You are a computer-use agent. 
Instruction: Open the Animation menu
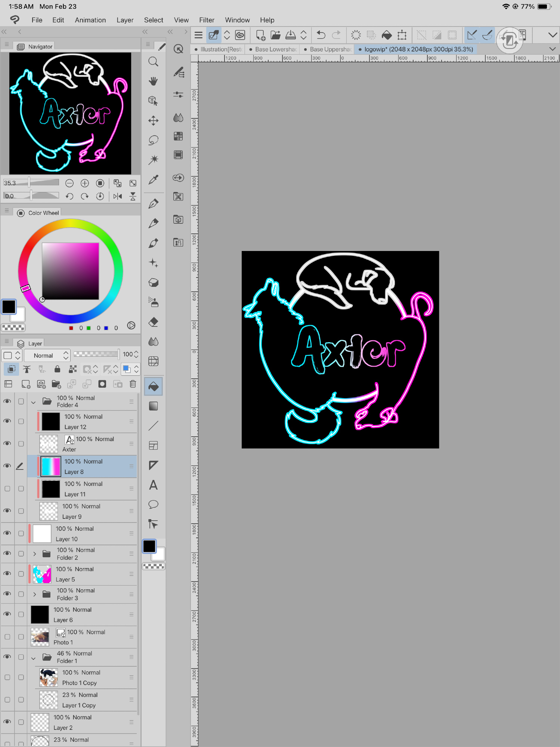[x=90, y=20]
